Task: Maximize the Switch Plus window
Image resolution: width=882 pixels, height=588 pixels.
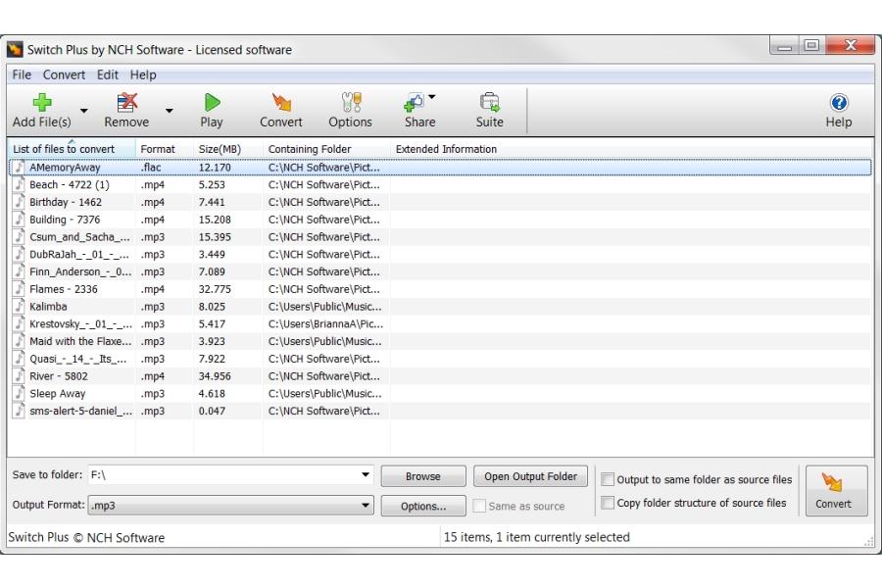Action: [x=811, y=46]
